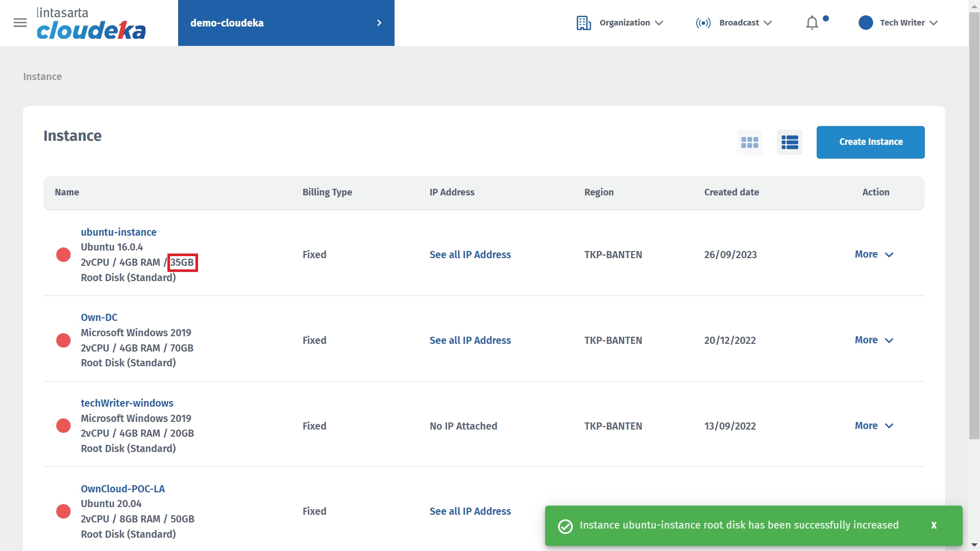Expand More actions for Own-DC
Image resolution: width=980 pixels, height=551 pixels.
pos(873,340)
